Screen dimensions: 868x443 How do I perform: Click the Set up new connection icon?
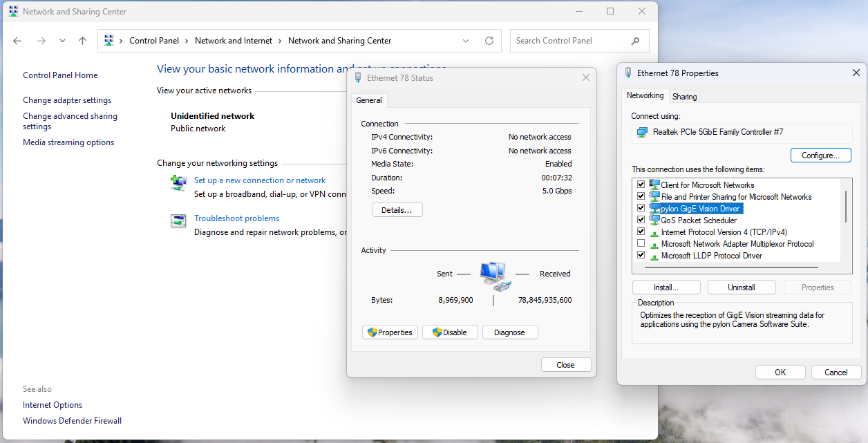[178, 182]
